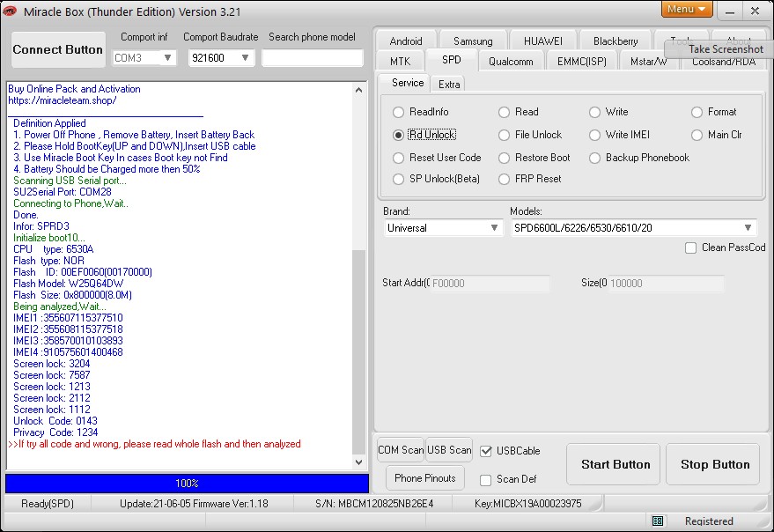The image size is (774, 532).
Task: Click the IMEI1 :355607115377510 log line
Action: pyautogui.click(x=68, y=318)
